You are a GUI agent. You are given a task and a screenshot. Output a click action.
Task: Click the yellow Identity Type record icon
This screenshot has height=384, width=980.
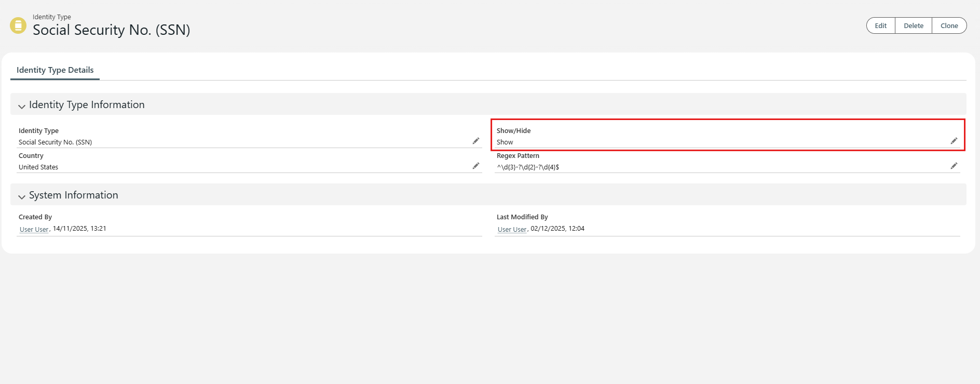pos(18,25)
